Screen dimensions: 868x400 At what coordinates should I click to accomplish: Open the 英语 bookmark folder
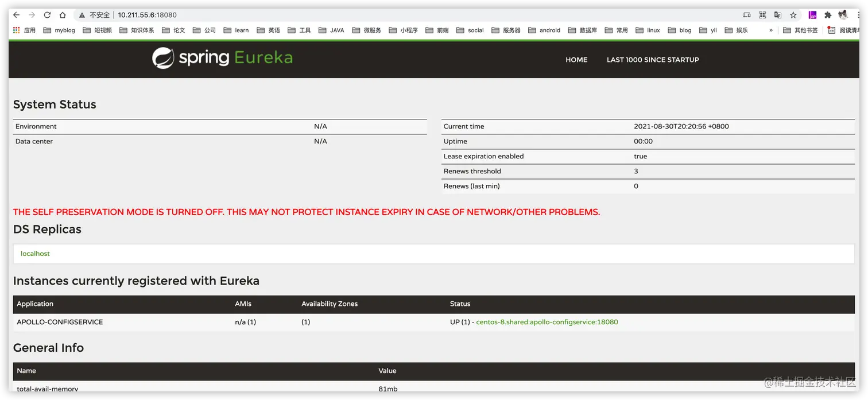coord(269,30)
